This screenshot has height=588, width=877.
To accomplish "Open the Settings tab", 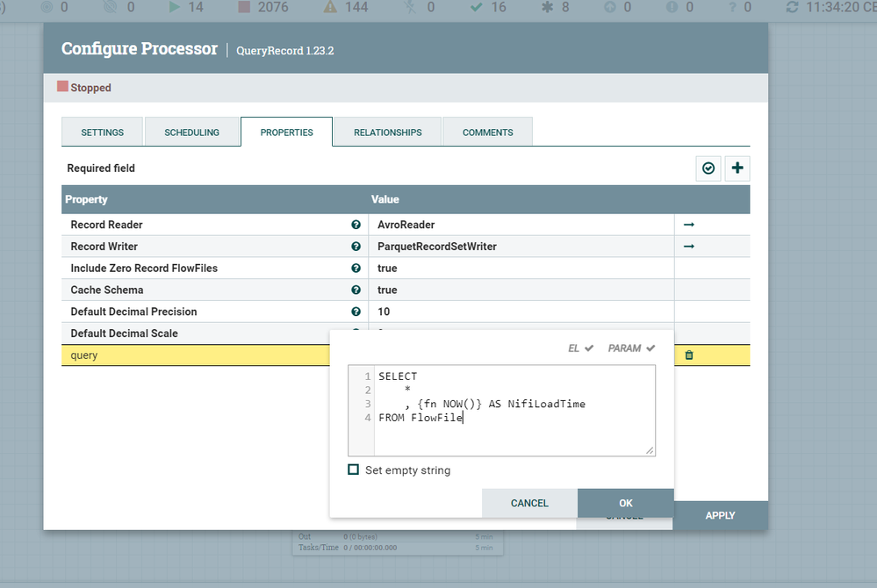I will click(103, 133).
